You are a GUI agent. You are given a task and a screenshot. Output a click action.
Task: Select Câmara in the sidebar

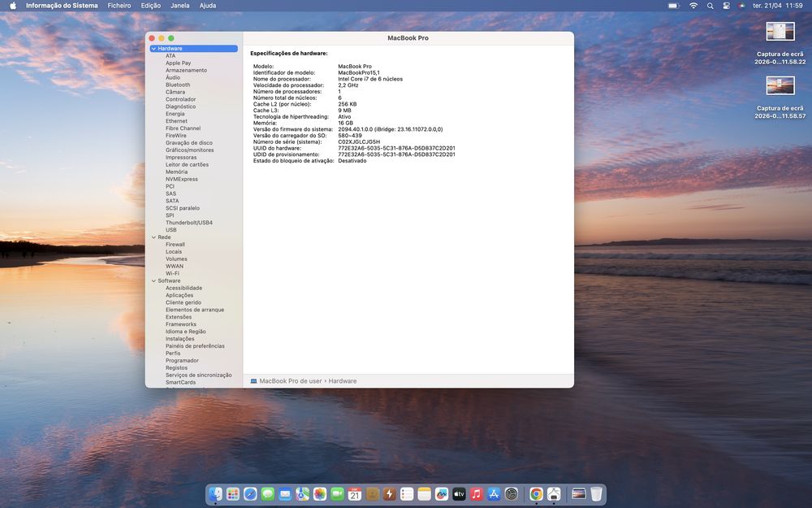pyautogui.click(x=175, y=93)
